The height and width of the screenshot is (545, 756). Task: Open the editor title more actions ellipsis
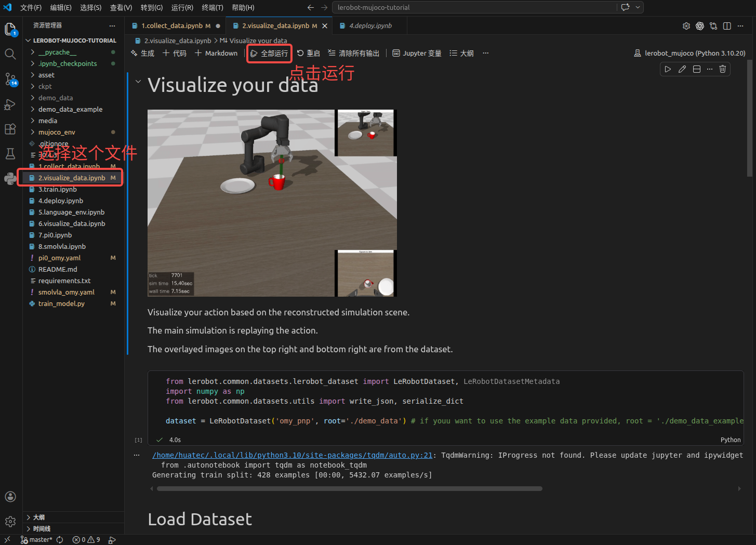(740, 26)
